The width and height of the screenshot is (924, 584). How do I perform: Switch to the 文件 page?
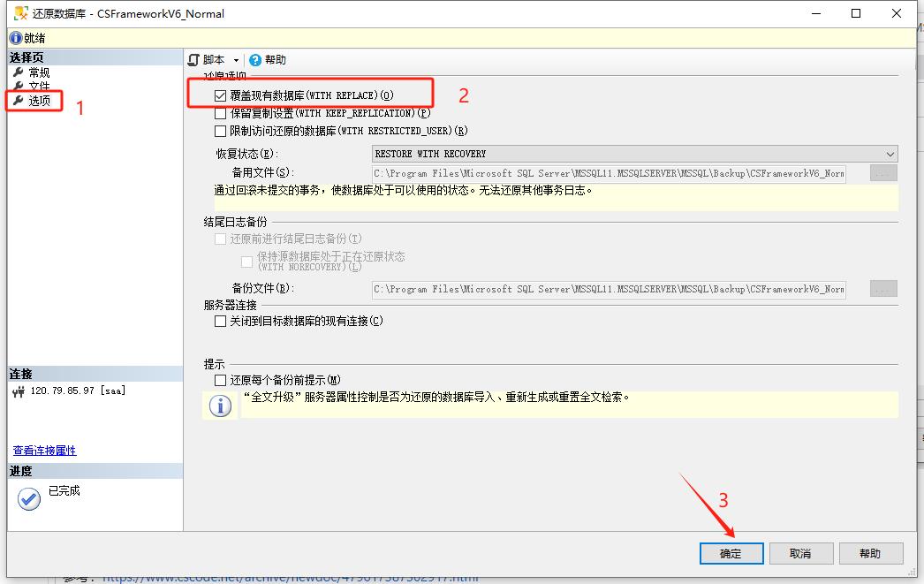(x=39, y=86)
